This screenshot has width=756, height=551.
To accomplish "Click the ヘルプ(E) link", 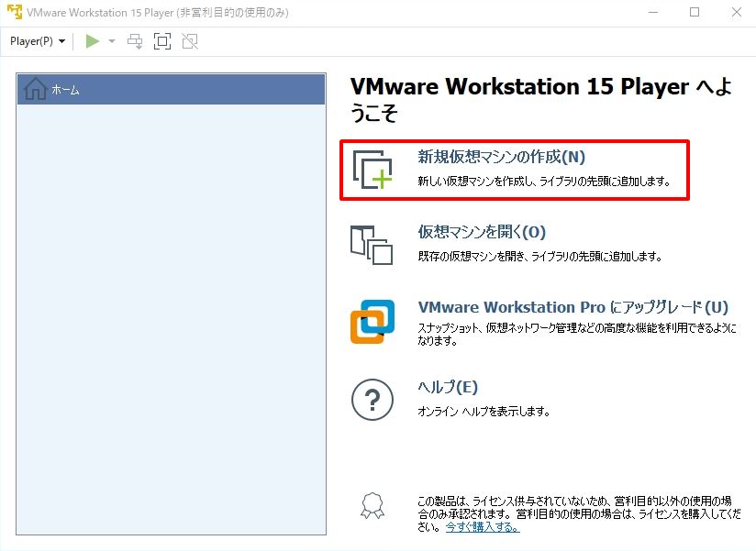I will coord(448,387).
